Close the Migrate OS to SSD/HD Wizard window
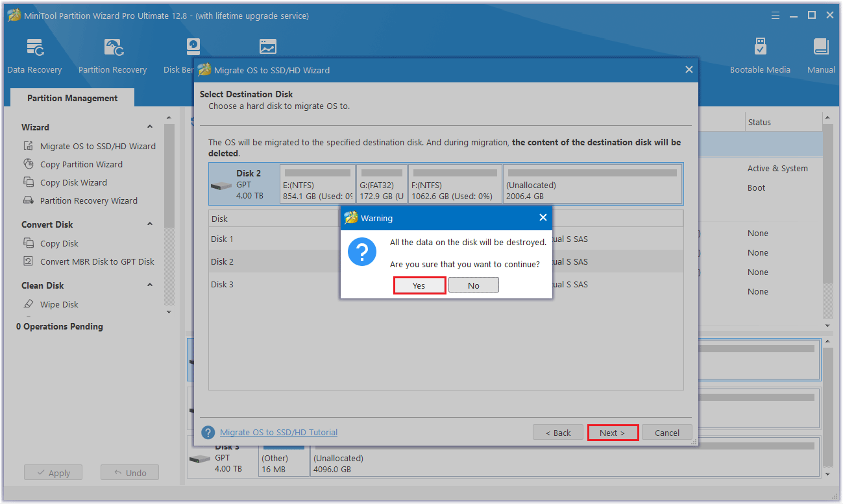Screen dimensions: 843x504 click(x=689, y=69)
